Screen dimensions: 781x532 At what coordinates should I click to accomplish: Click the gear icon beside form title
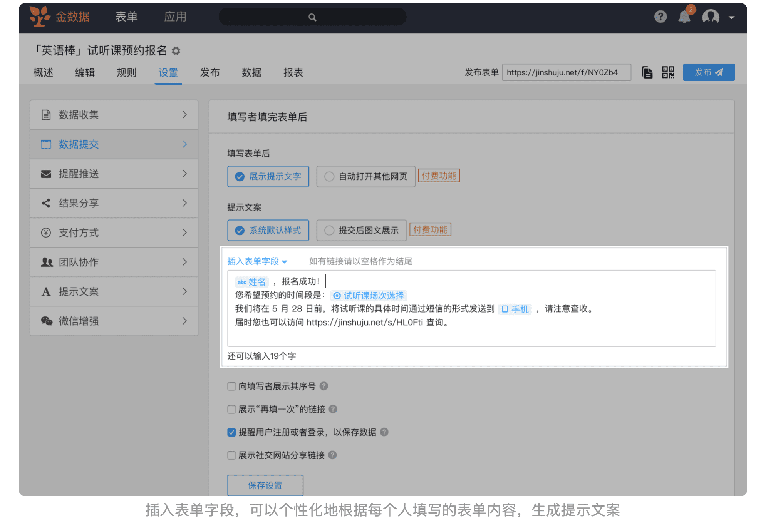pos(176,51)
